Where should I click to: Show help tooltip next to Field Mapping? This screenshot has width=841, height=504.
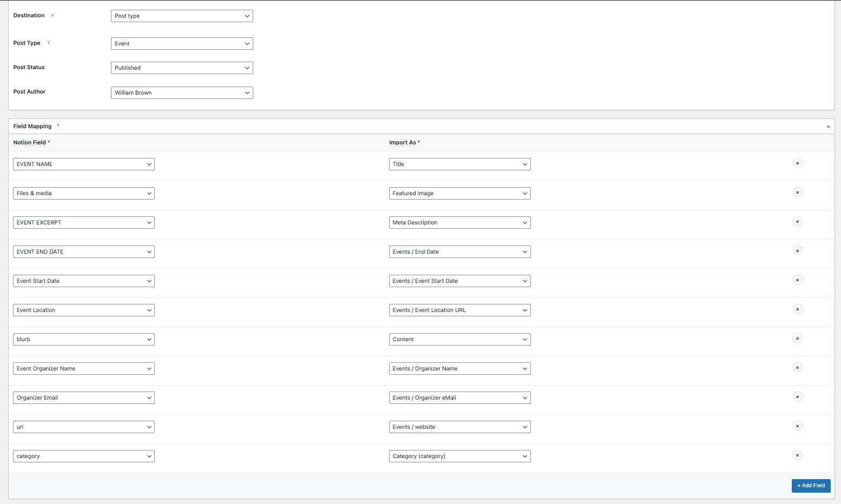click(x=58, y=126)
